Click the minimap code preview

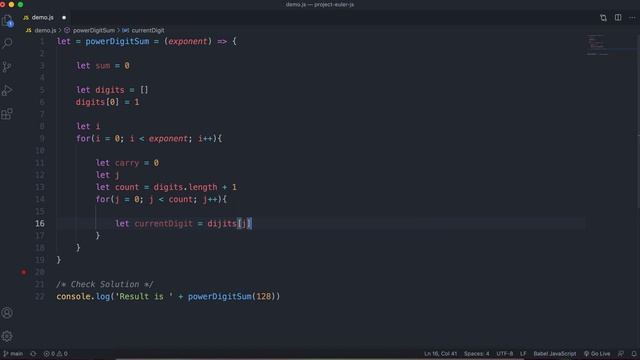click(598, 45)
